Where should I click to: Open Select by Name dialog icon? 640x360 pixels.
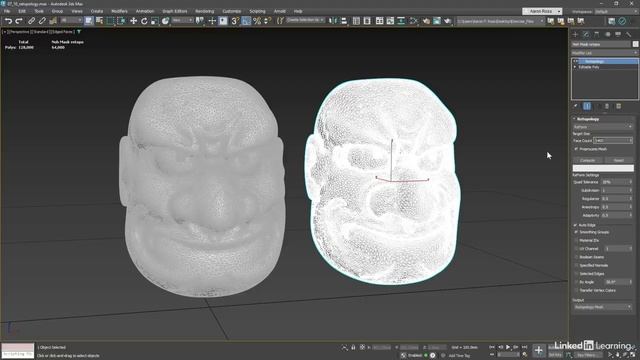pyautogui.click(x=99, y=21)
